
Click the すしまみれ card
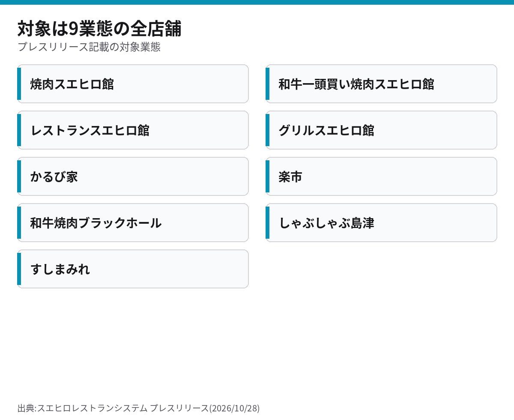pyautogui.click(x=133, y=269)
